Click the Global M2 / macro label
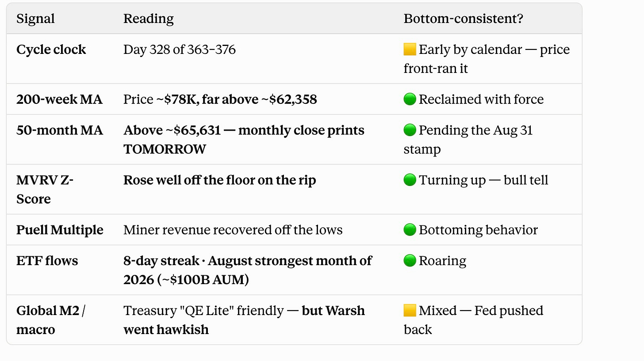Image resolution: width=644 pixels, height=361 pixels. coord(51,320)
